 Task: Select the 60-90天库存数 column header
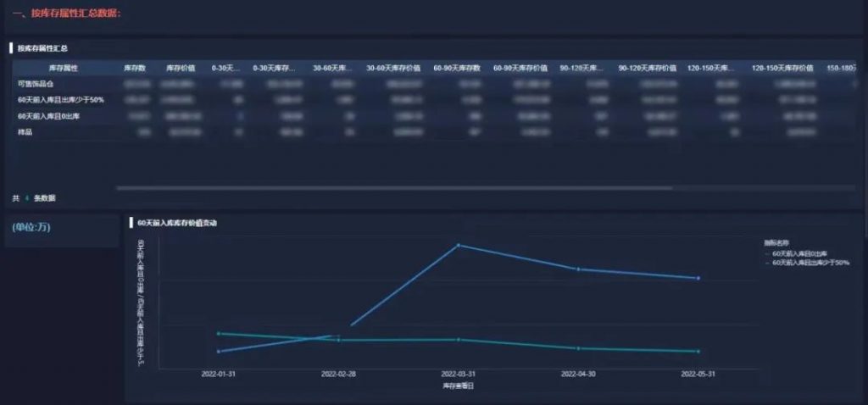457,68
